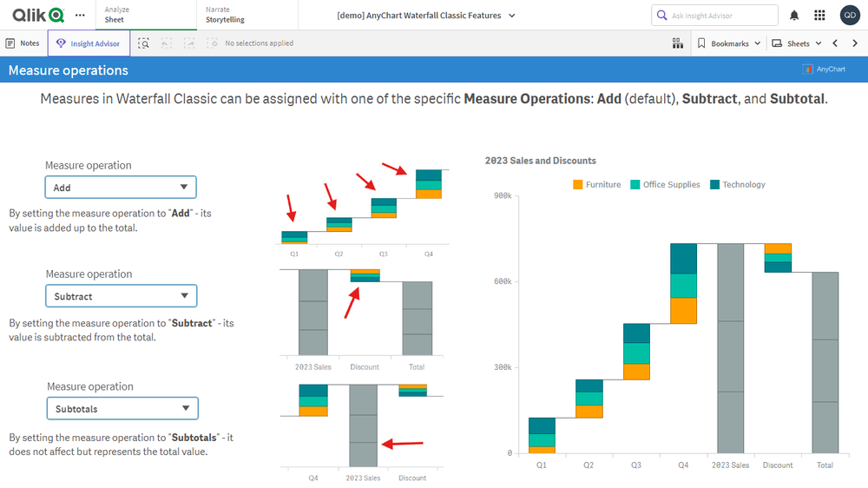
Task: Toggle Technology series in chart legend
Action: (x=737, y=185)
